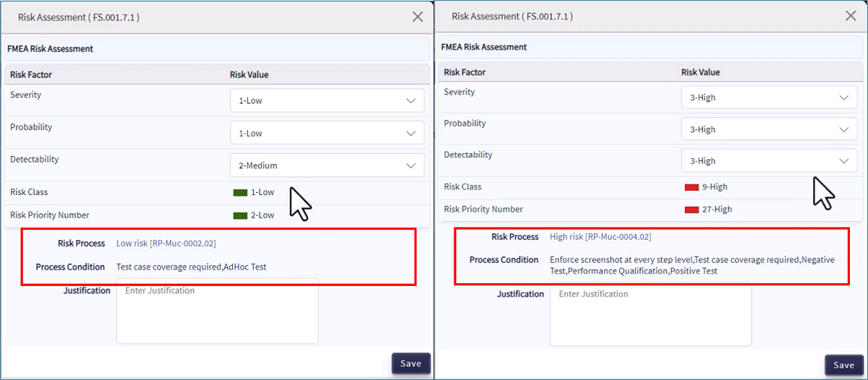Select the Enforce screenshot process condition text
The height and width of the screenshot is (380, 868).
(620, 260)
